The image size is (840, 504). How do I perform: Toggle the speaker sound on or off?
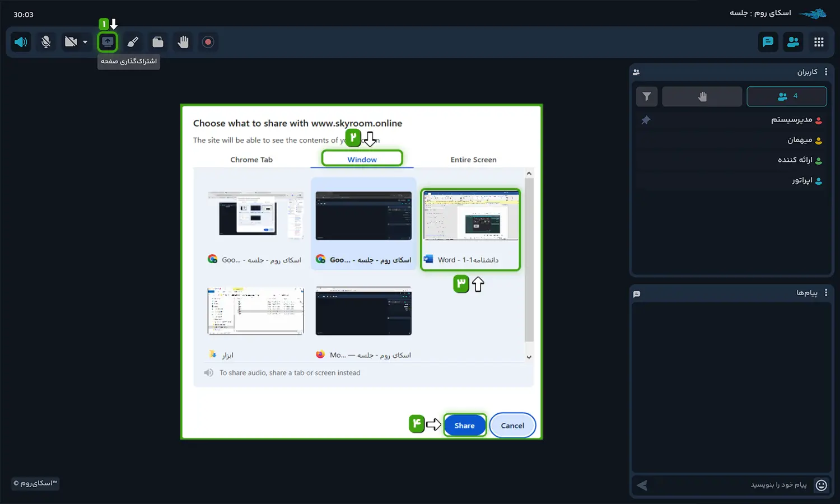pyautogui.click(x=21, y=42)
